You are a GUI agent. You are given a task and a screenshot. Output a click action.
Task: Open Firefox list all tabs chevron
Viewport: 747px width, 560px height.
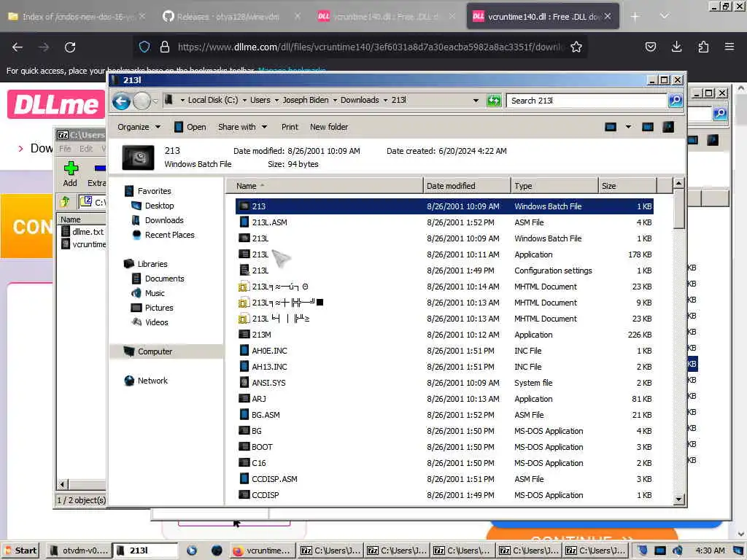[x=664, y=16]
